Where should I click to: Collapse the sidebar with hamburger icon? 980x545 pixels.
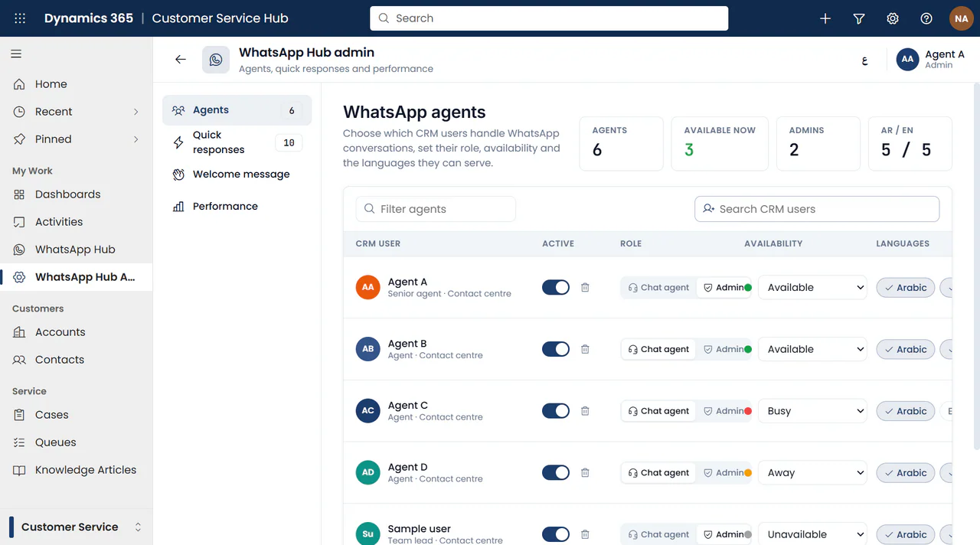(x=16, y=54)
